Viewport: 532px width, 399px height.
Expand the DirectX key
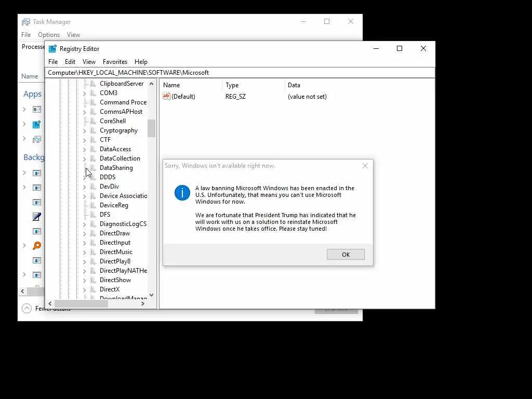click(85, 290)
